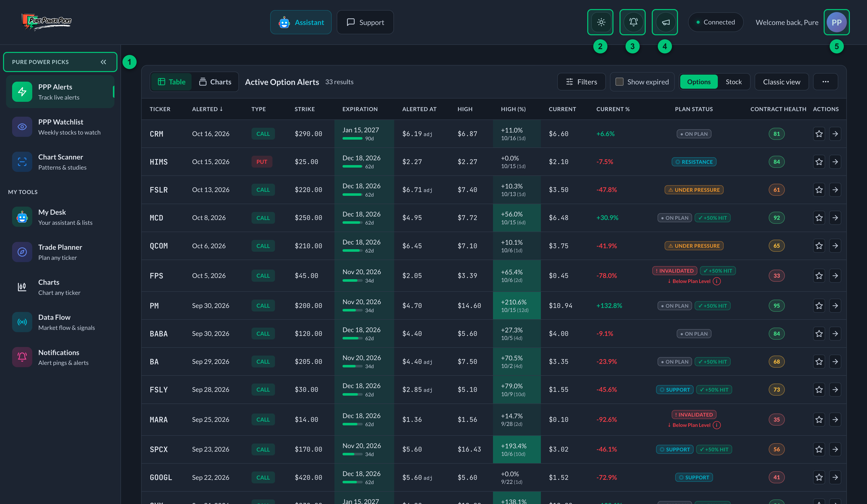
Task: Open the PP profile avatar
Action: 836,23
